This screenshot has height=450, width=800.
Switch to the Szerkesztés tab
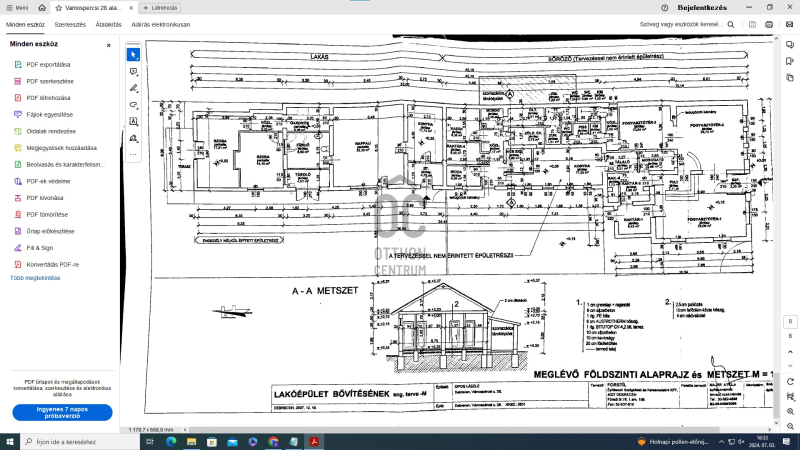[70, 24]
